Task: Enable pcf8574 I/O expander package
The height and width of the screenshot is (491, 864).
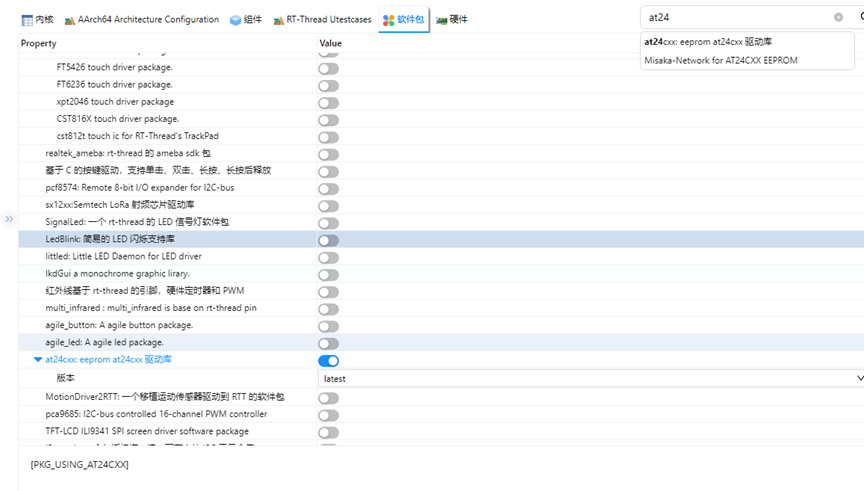Action: tap(328, 189)
